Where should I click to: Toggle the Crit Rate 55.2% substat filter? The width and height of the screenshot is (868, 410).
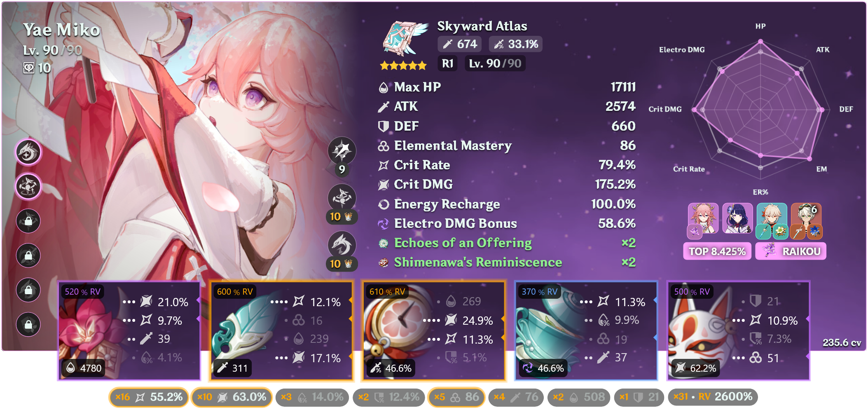(149, 397)
